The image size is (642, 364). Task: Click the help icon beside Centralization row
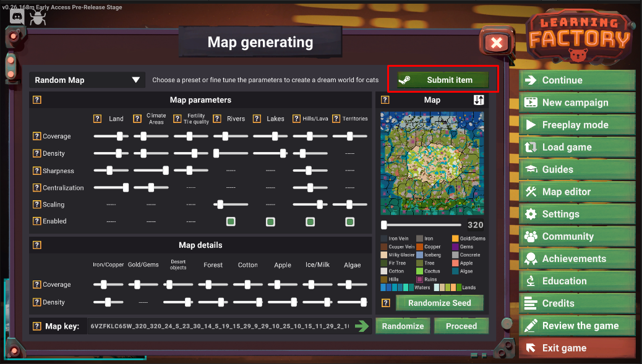pyautogui.click(x=37, y=188)
